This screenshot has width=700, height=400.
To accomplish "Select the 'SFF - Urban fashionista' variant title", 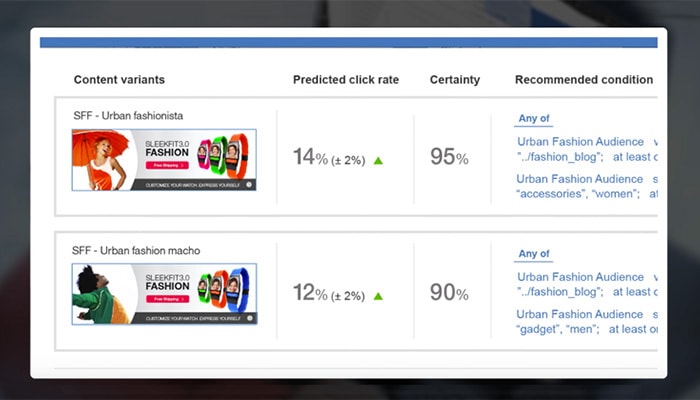I will coord(128,116).
